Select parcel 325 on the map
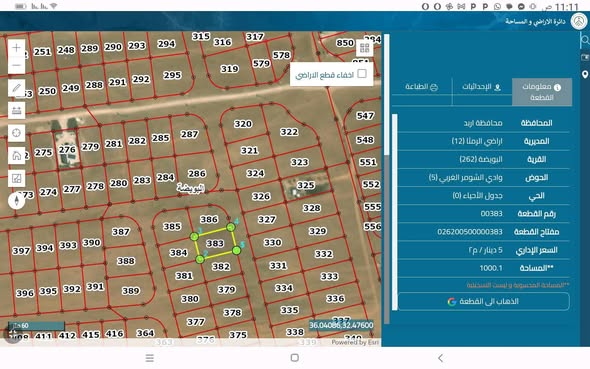The width and height of the screenshot is (590, 369). tap(306, 185)
